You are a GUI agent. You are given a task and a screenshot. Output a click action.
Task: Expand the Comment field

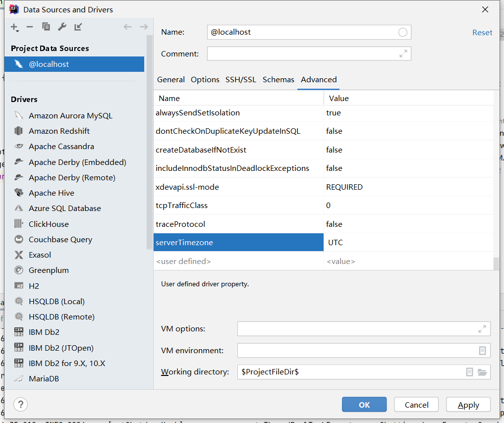[x=403, y=53]
